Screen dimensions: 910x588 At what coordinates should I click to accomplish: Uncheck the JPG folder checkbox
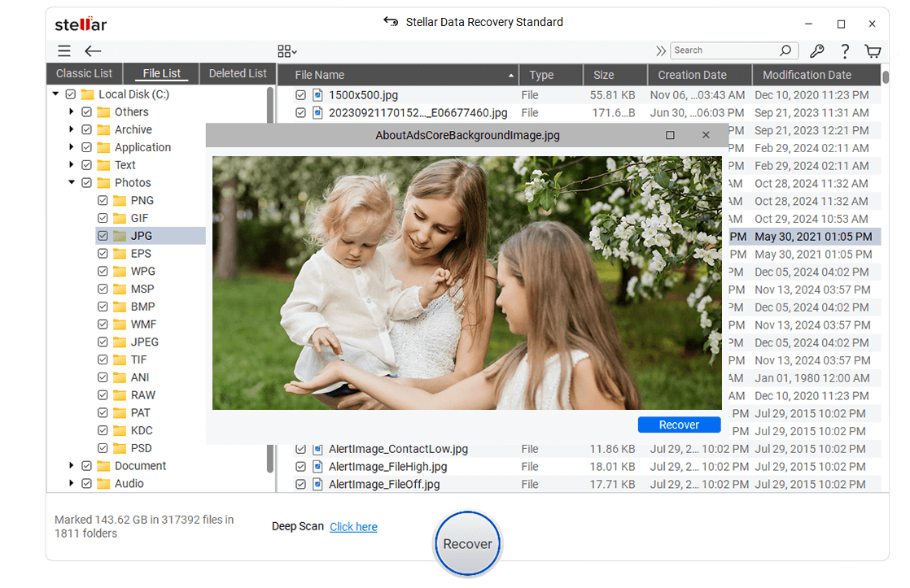click(x=103, y=235)
